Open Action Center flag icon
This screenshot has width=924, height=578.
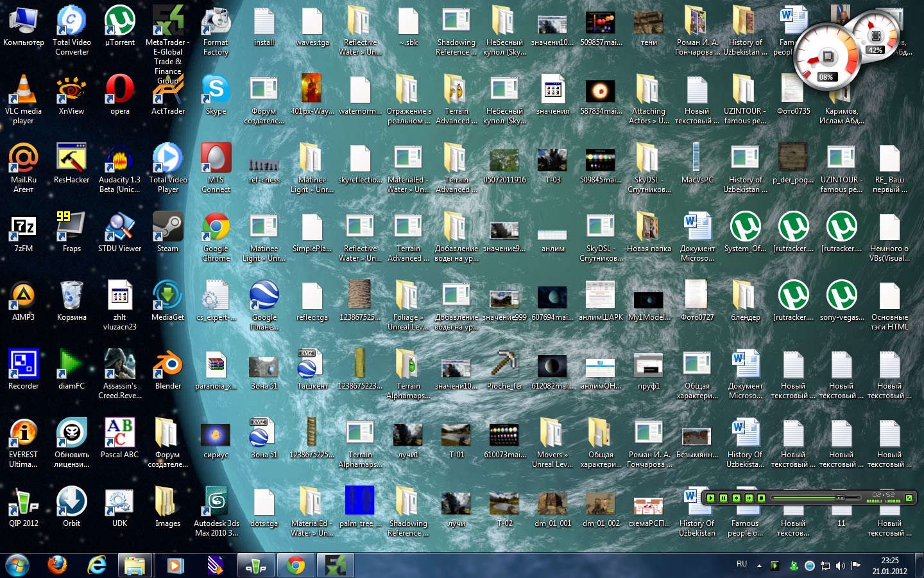855,566
